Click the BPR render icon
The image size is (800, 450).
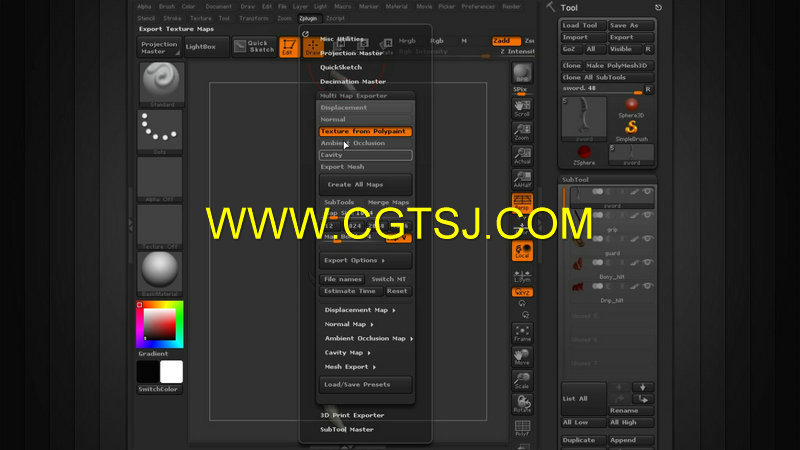pos(522,73)
